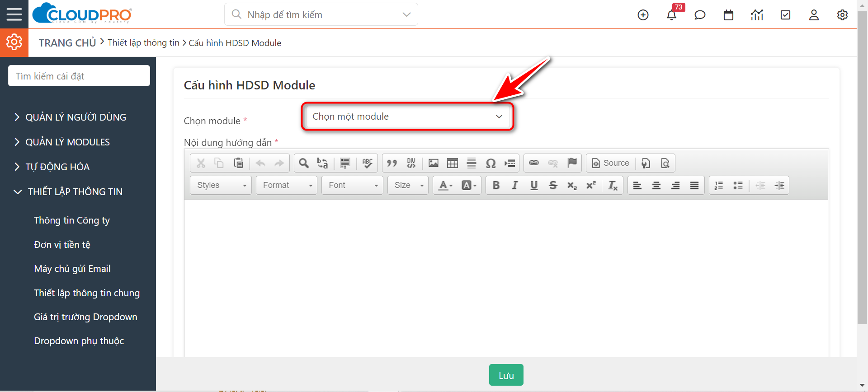Click the Undo arrow in editor
Viewport: 868px width, 392px height.
point(260,163)
